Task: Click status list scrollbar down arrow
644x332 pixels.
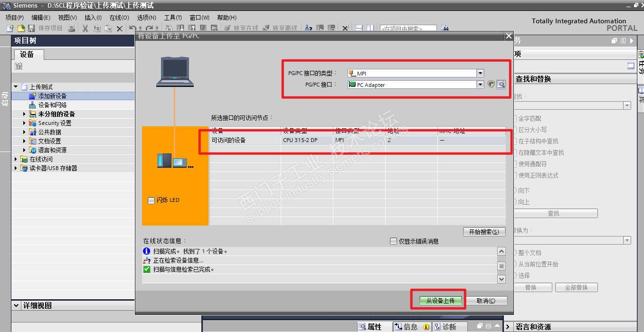Action: tap(502, 279)
